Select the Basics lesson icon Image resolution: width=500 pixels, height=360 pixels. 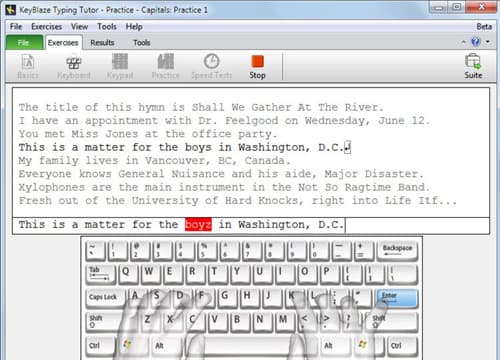pyautogui.click(x=28, y=67)
